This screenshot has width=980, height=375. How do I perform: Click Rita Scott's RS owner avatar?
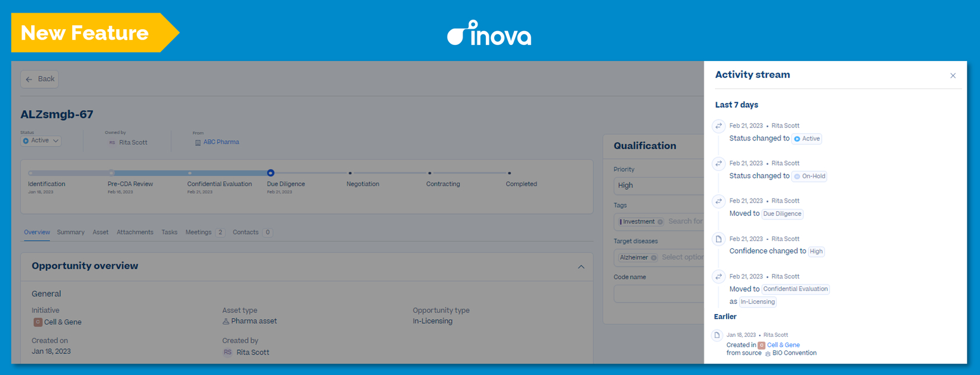(x=112, y=143)
